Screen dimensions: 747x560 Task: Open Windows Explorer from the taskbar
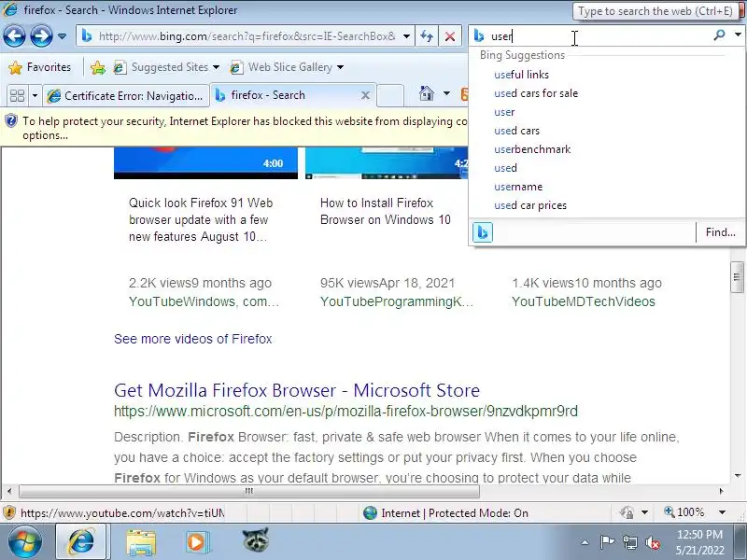[141, 542]
